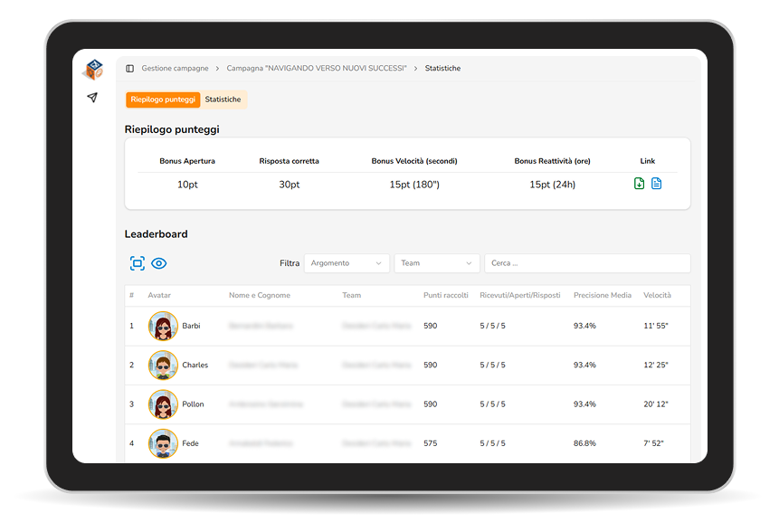The image size is (779, 532).
Task: Click the Team column header
Action: tap(352, 295)
